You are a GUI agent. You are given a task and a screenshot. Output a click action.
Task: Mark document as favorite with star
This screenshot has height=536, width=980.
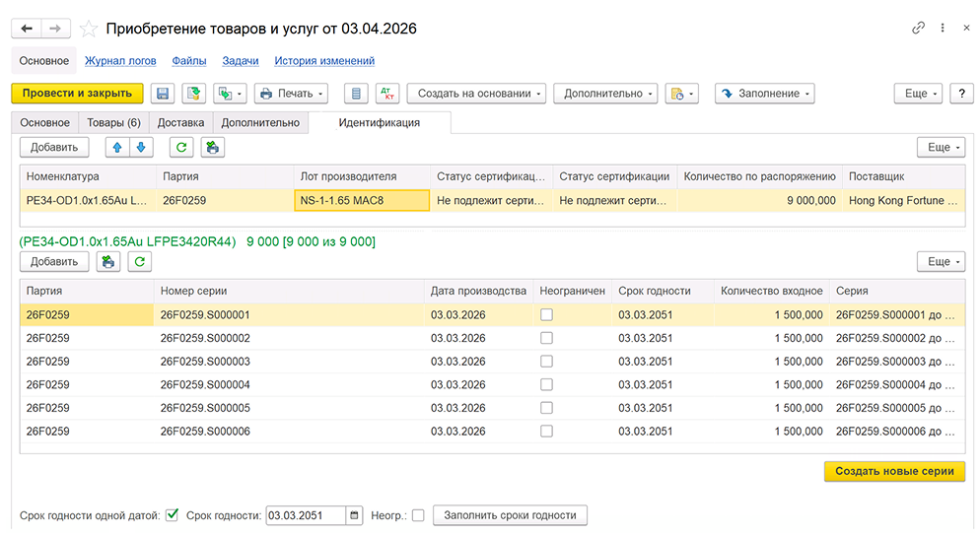[x=88, y=29]
